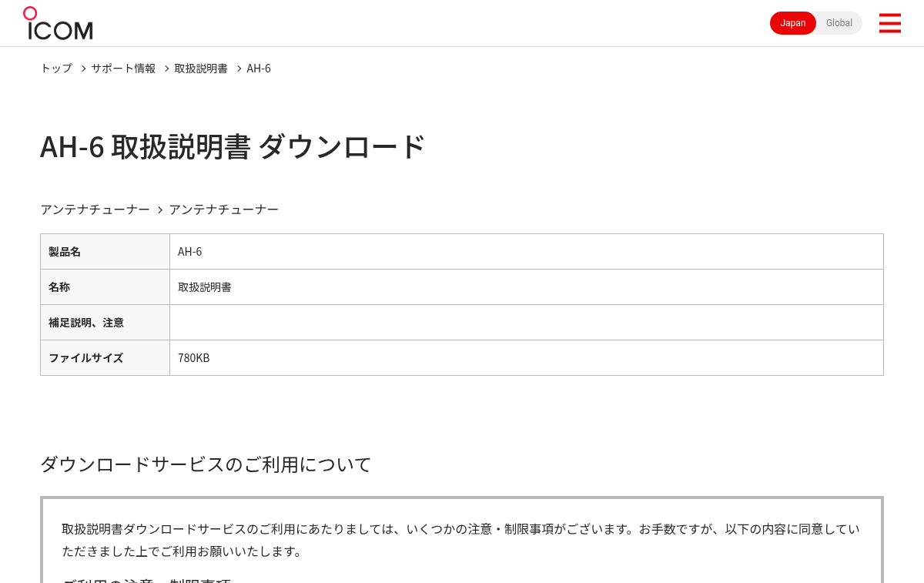Click the terms paragraph starting 取扱説明書ダウンロードサービス

point(460,540)
